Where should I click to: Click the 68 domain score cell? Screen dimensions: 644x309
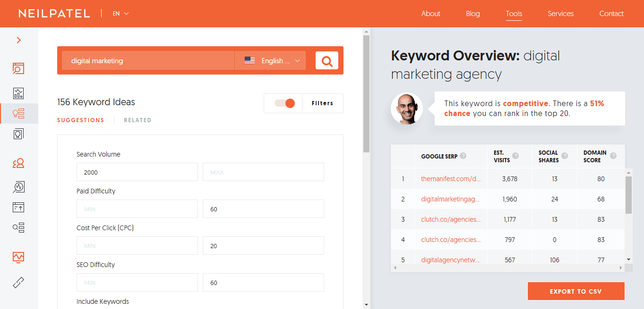point(601,199)
